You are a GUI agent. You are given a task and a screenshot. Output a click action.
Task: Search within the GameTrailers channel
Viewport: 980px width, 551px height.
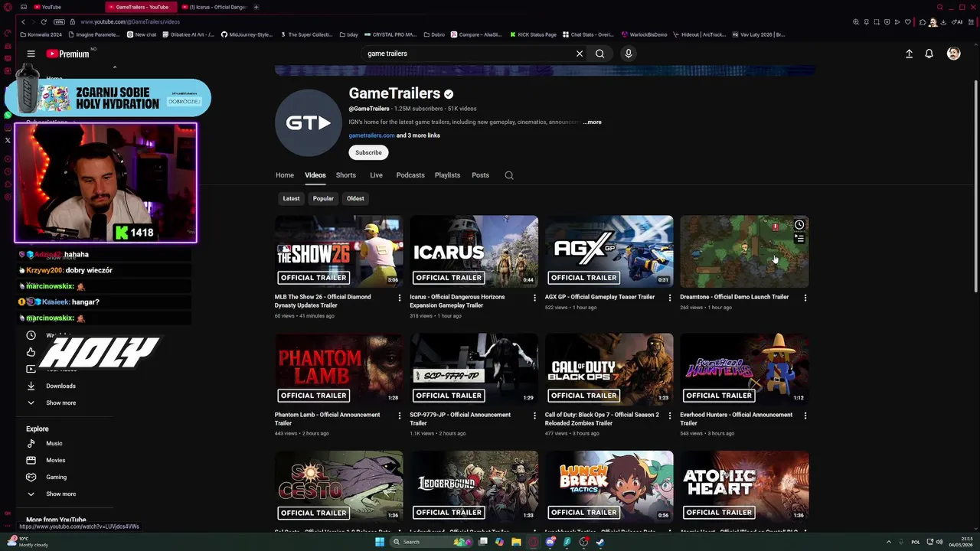click(509, 175)
